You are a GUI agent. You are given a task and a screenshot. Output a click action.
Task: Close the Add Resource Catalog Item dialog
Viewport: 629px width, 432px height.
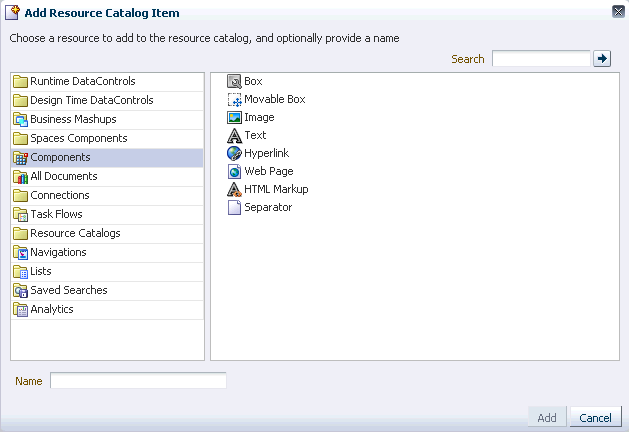(x=619, y=12)
